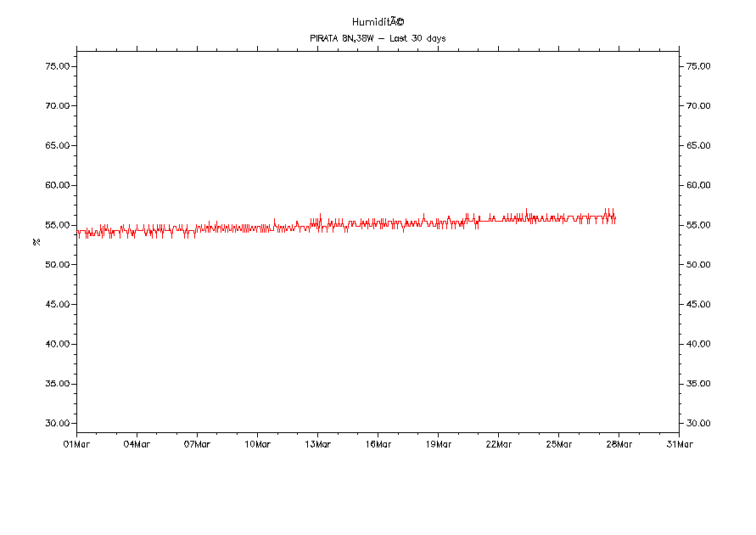Select the 04Mar date label
Screen dimensions: 756x535
coord(137,443)
